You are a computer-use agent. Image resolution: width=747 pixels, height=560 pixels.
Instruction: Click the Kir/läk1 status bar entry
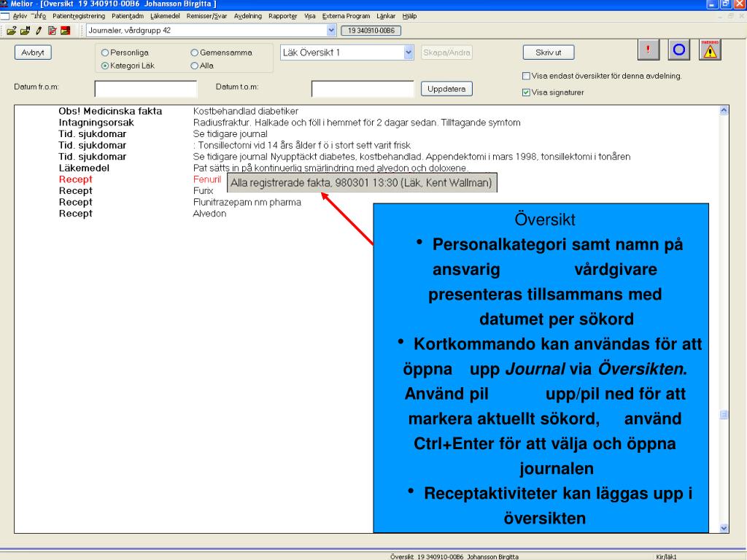coord(666,556)
